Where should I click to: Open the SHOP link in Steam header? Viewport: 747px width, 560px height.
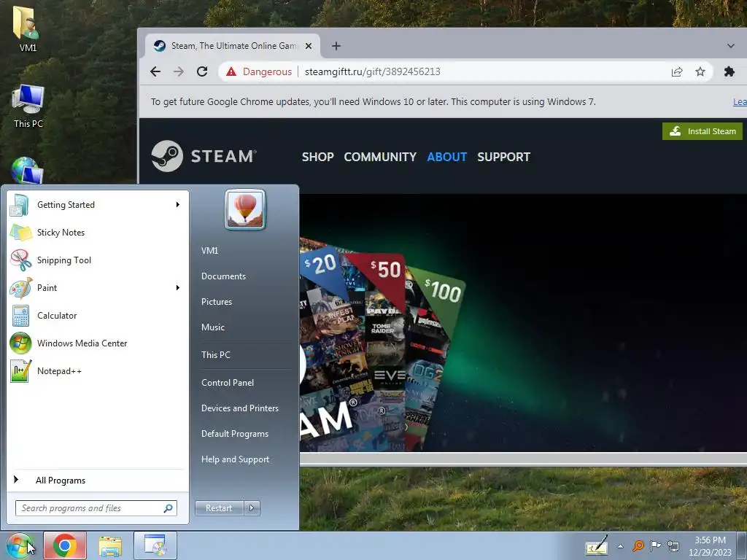pyautogui.click(x=318, y=157)
